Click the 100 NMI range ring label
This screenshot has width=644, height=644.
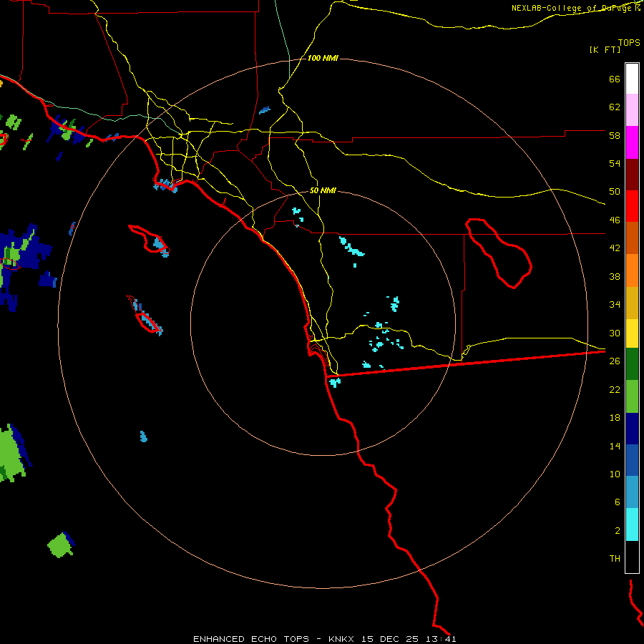point(323,59)
